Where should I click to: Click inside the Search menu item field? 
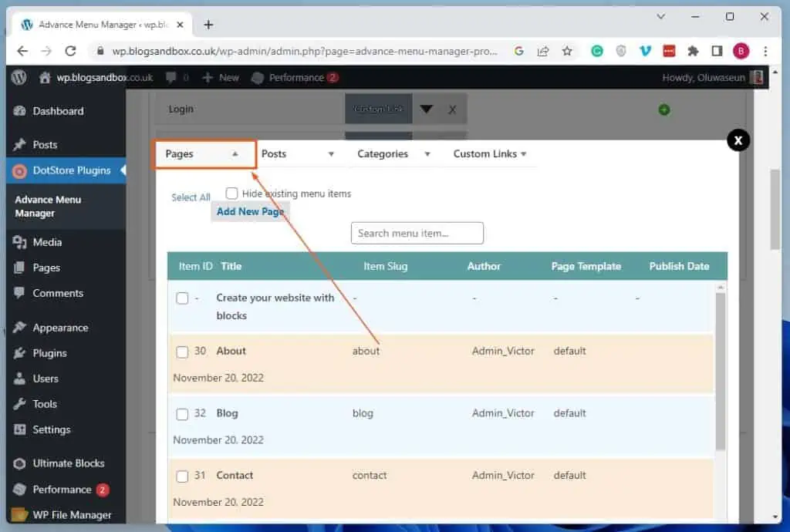click(x=417, y=233)
